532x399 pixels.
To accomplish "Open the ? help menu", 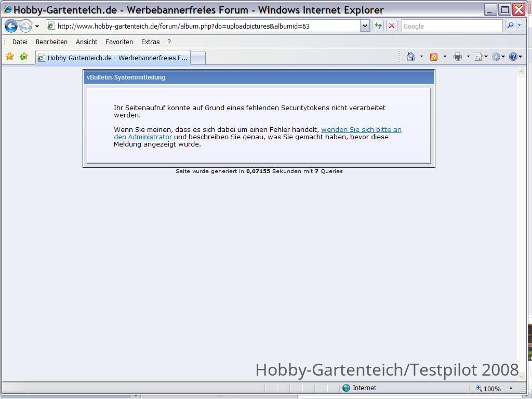I will click(x=169, y=42).
